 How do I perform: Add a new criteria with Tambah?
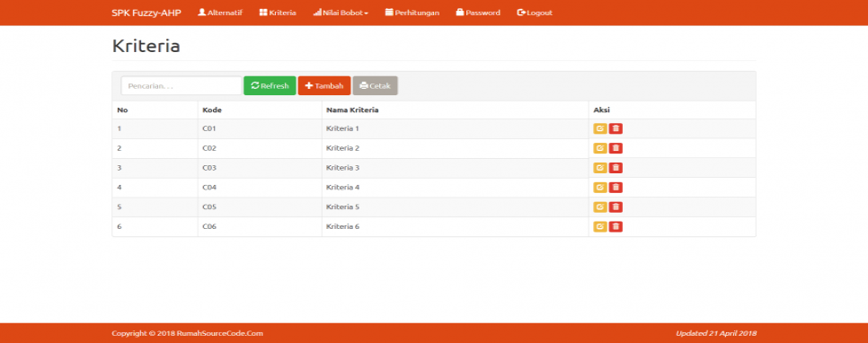pyautogui.click(x=324, y=86)
